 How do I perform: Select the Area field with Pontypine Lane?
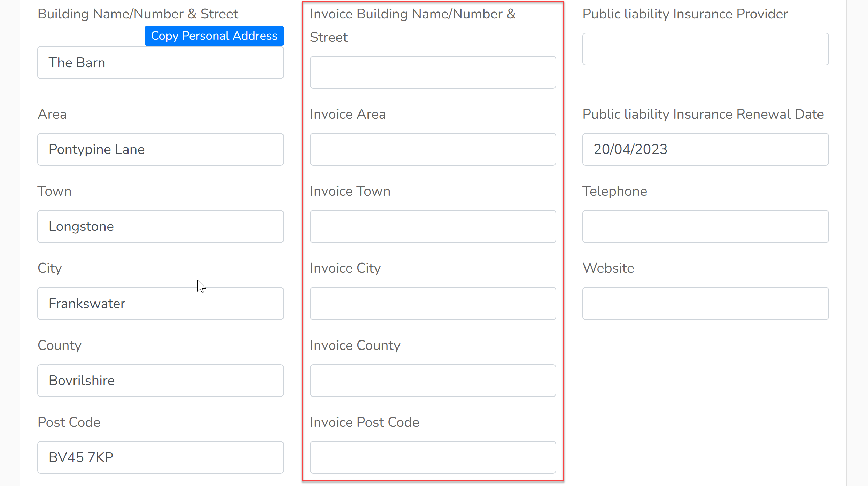[x=161, y=149]
